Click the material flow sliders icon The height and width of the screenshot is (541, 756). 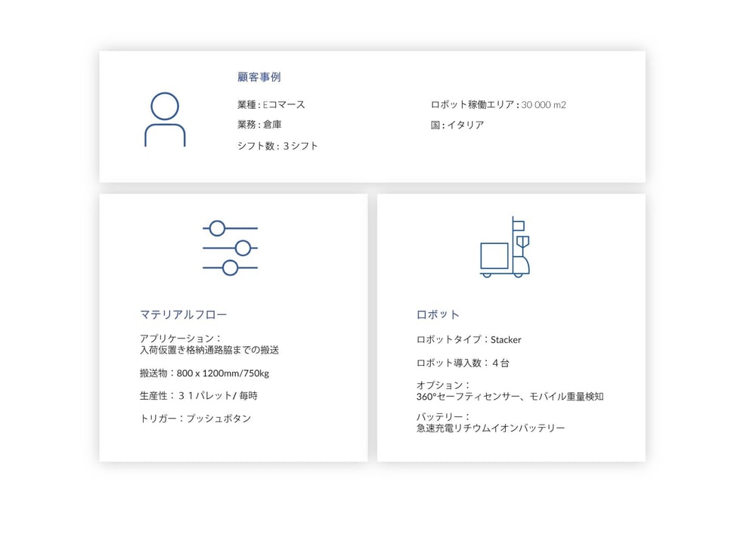pos(230,248)
